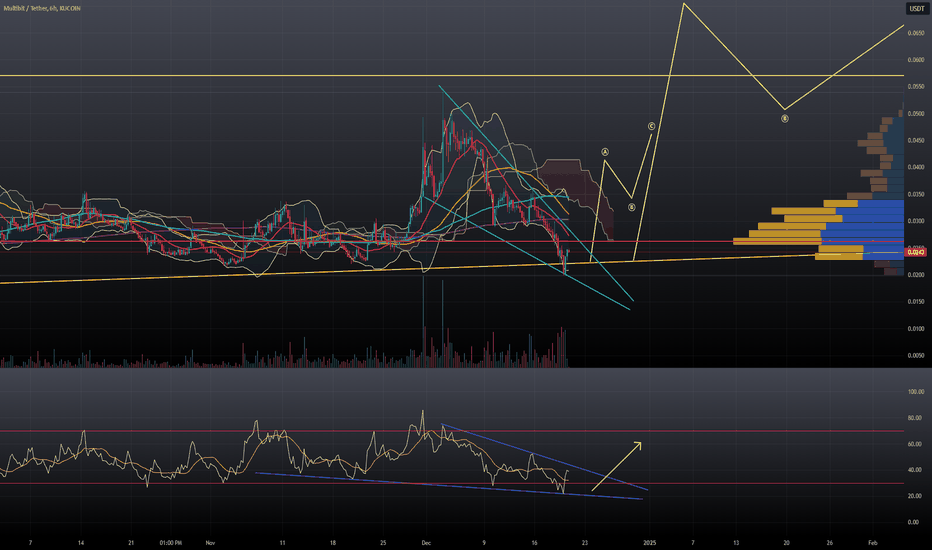The height and width of the screenshot is (550, 932).
Task: Click the 16 date label on the time axis
Action: click(534, 543)
